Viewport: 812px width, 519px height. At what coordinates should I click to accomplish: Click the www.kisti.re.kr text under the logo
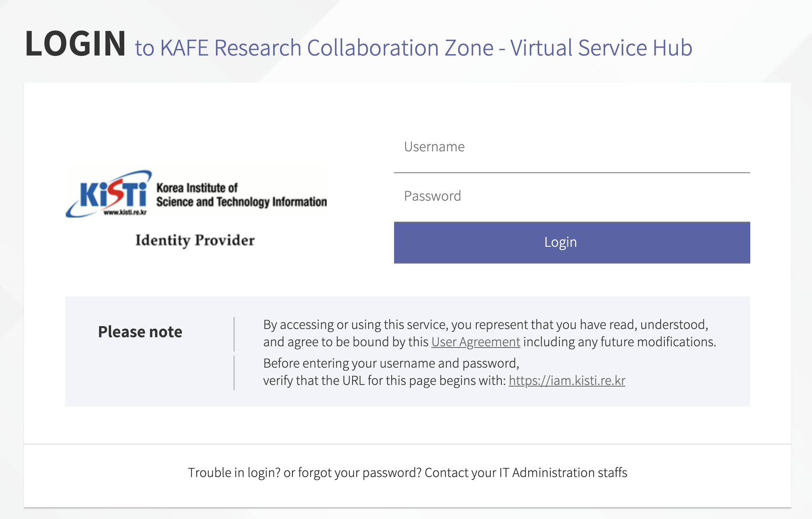coord(125,212)
